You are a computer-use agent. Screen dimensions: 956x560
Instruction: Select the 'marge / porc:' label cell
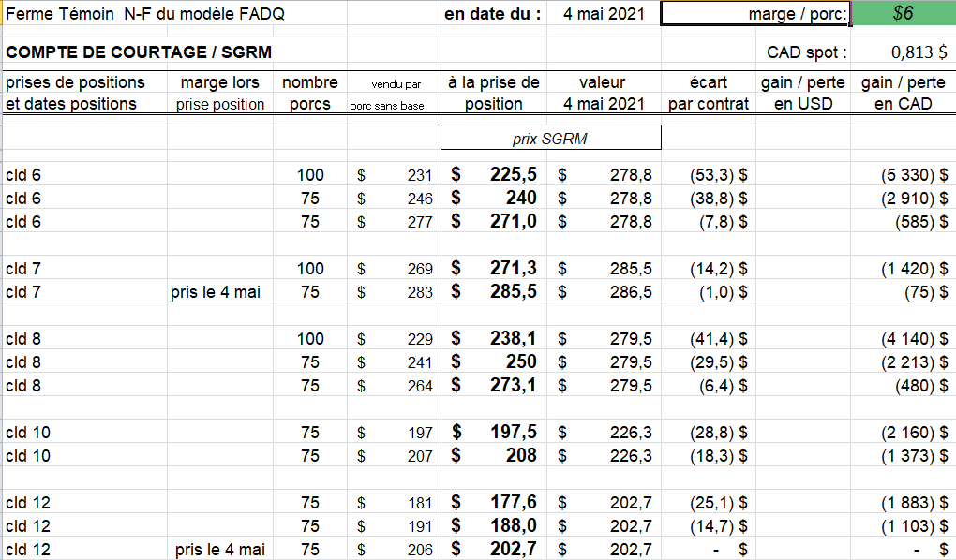[x=755, y=14]
